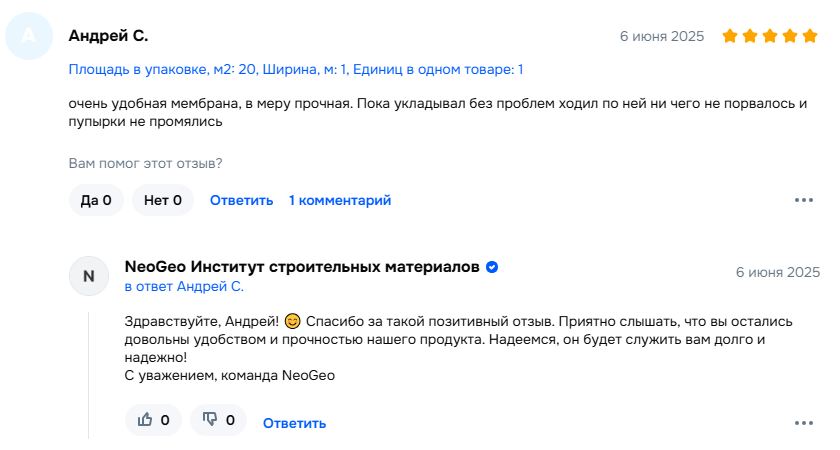This screenshot has width=840, height=450.
Task: Expand the 1 комментарий thread
Action: click(340, 200)
